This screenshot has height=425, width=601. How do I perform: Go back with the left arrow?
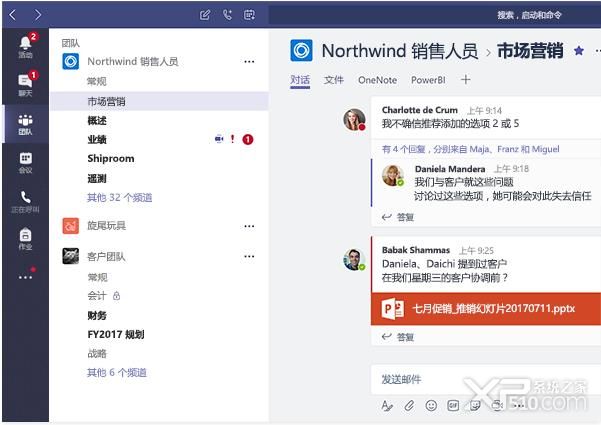[13, 15]
